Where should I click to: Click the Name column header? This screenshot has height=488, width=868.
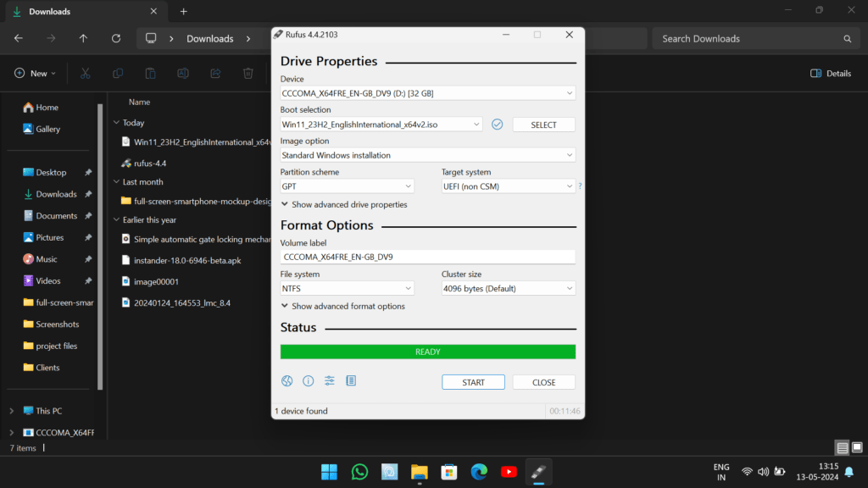140,102
